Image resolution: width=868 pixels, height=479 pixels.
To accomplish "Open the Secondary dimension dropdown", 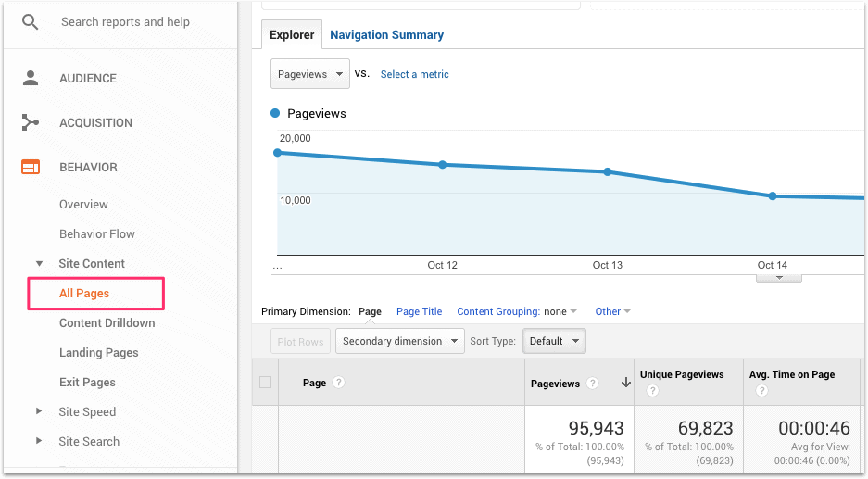I will pos(399,341).
